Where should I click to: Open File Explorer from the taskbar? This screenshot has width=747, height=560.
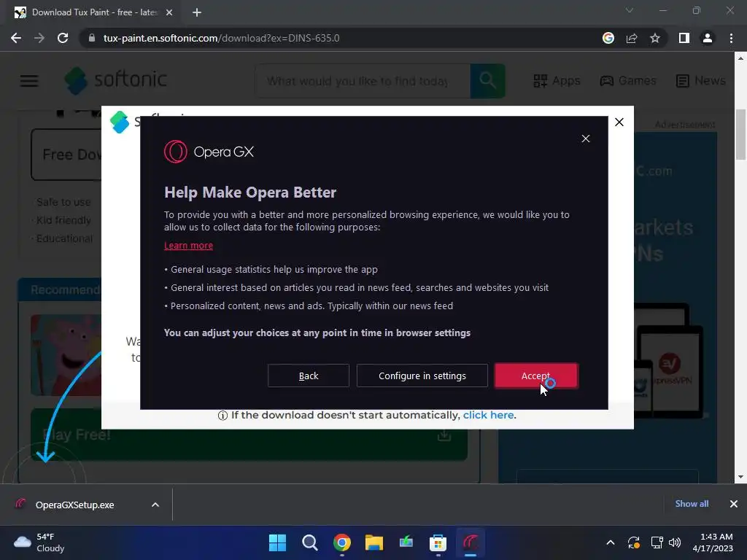374,542
